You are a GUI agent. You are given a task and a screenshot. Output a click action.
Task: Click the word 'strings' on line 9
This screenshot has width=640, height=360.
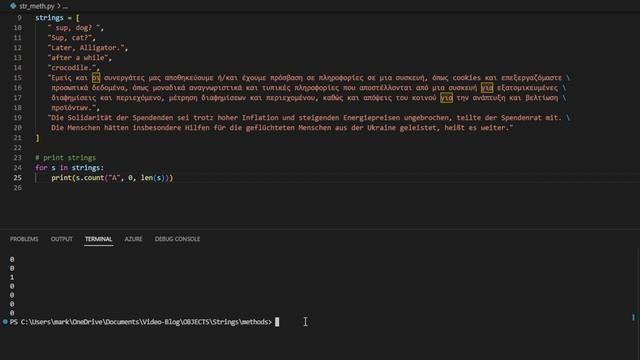49,18
